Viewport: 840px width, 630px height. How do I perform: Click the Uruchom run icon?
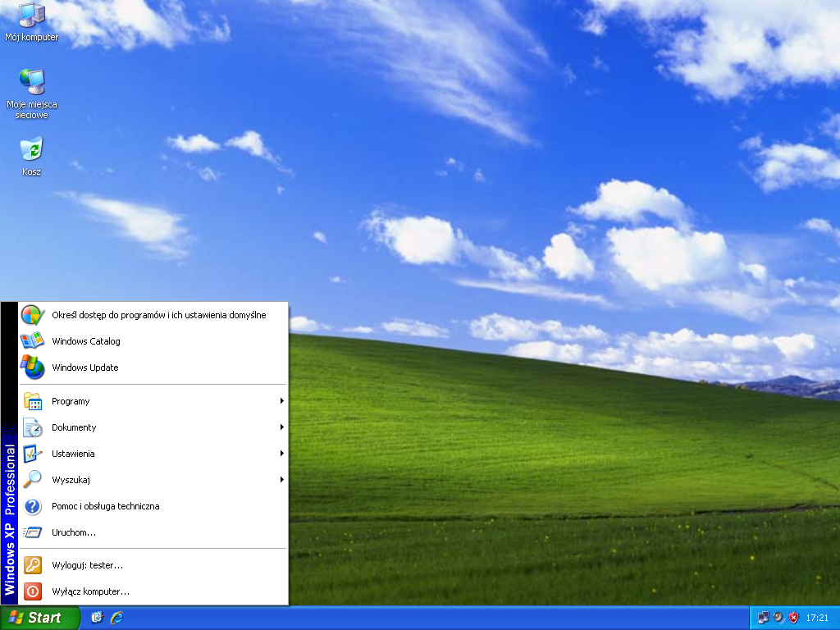(33, 532)
